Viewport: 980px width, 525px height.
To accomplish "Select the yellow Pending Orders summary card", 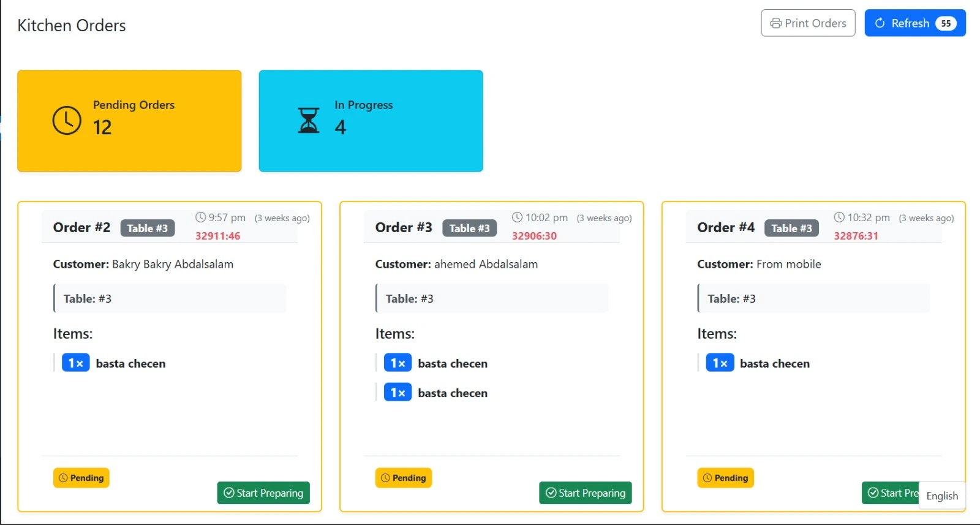I will pyautogui.click(x=129, y=121).
